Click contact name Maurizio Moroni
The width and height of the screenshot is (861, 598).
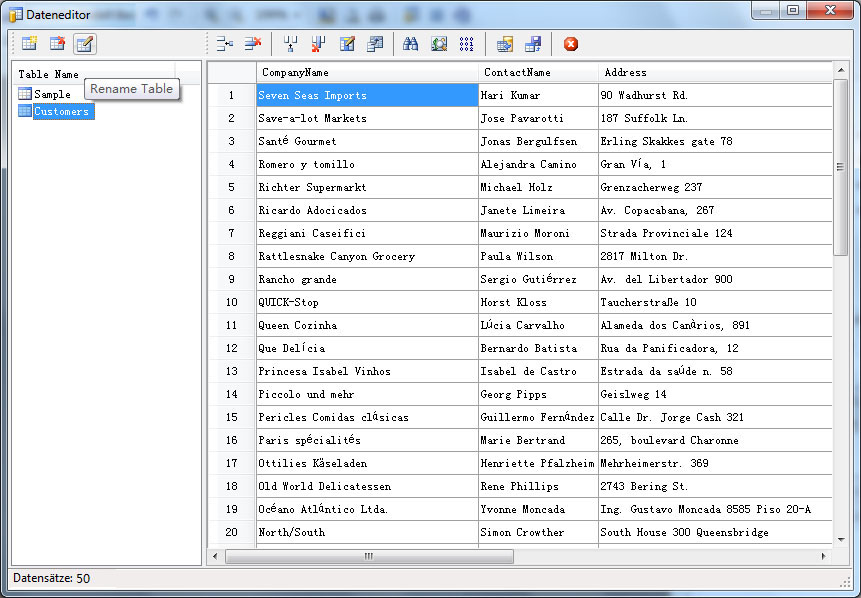coord(538,233)
